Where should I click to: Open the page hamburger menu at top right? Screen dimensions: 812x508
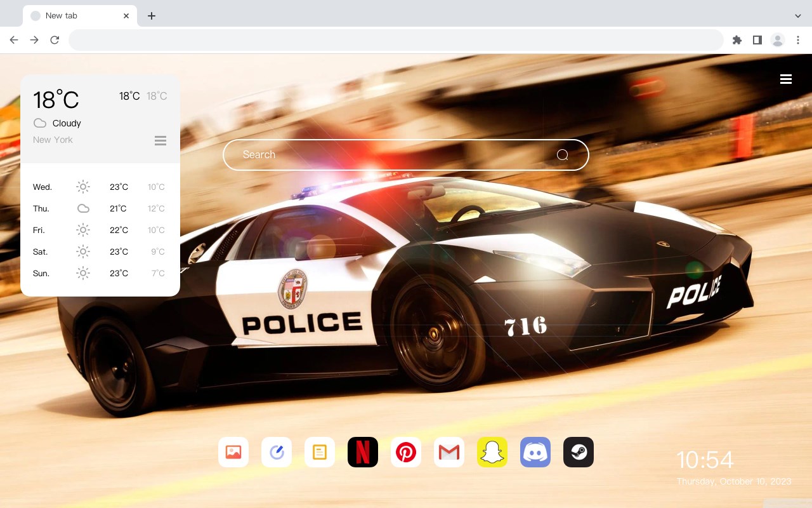click(x=786, y=79)
